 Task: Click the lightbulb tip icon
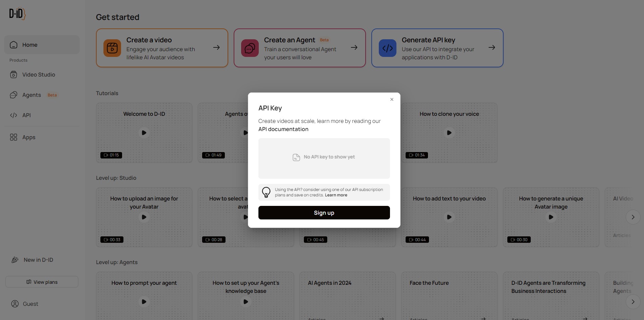click(x=266, y=192)
